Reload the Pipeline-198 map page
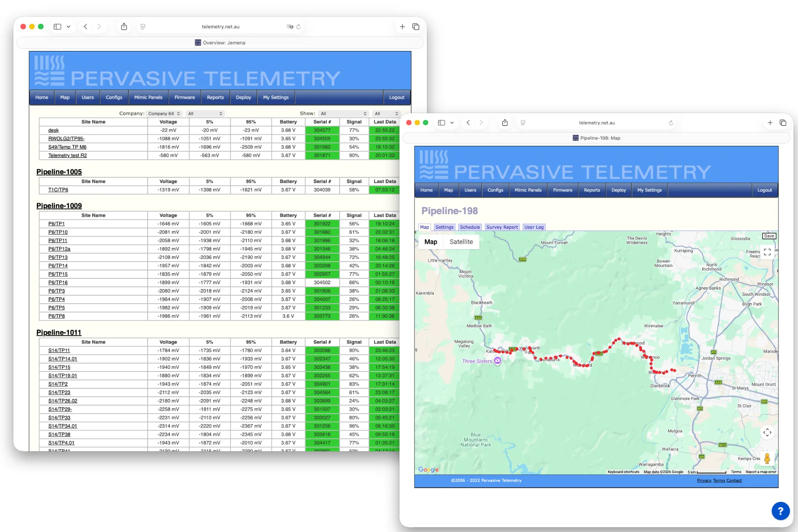The height and width of the screenshot is (532, 798). [x=671, y=123]
